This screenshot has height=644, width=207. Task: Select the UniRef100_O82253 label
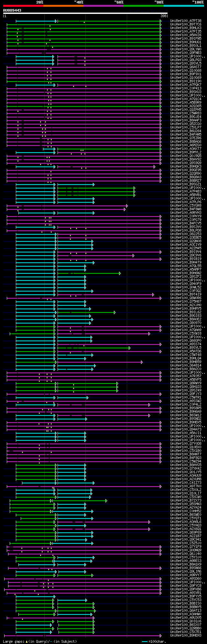(x=186, y=234)
